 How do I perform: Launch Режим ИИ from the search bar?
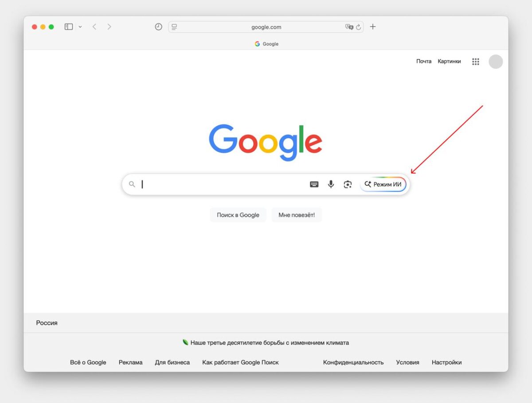(383, 184)
